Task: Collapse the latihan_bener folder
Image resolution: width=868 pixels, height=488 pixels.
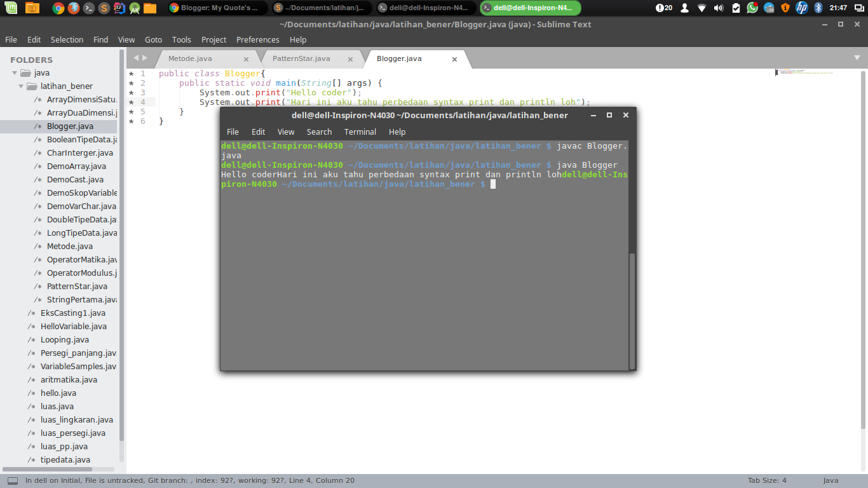Action: pos(22,86)
